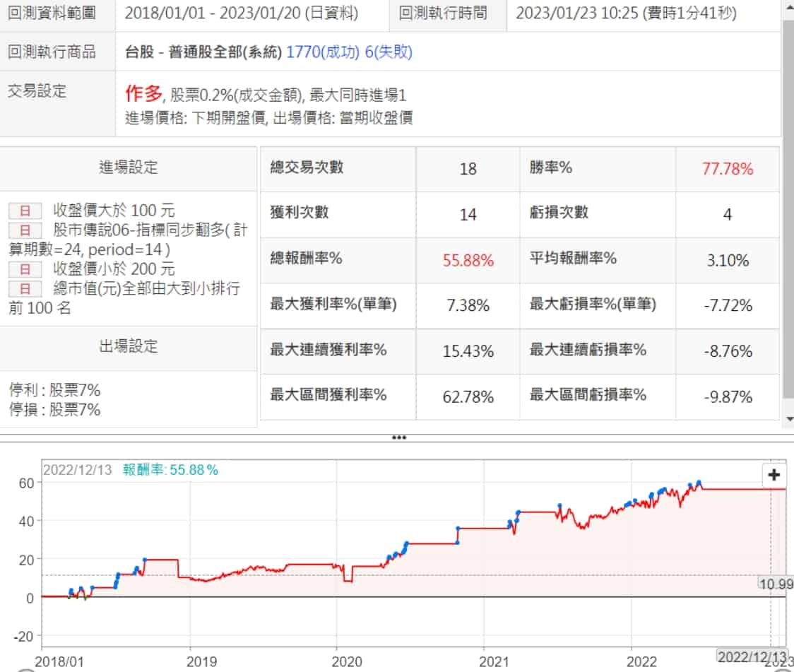Click the 獲利次數 value 14

pos(468,215)
